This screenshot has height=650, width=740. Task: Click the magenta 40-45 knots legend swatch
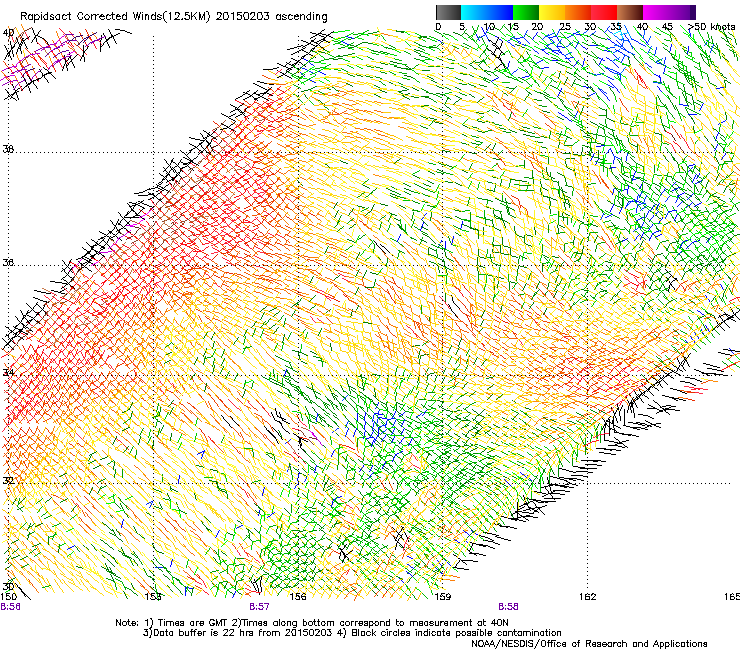656,12
